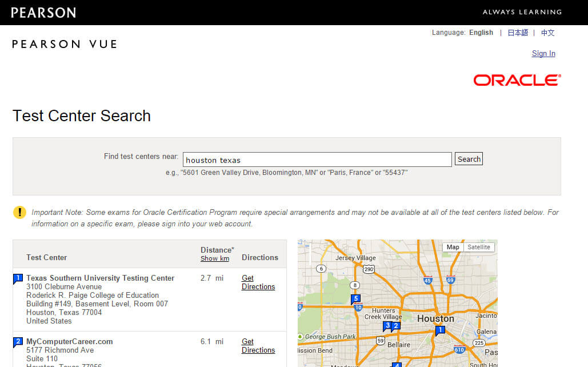Click the 5177 Richmond Ave address line
588x367 pixels.
[60, 350]
